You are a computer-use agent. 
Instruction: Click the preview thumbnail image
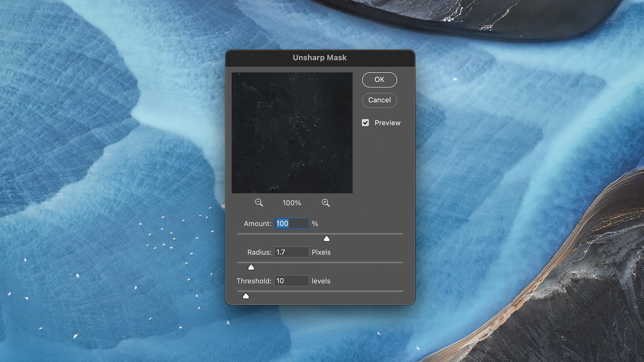[x=292, y=132]
